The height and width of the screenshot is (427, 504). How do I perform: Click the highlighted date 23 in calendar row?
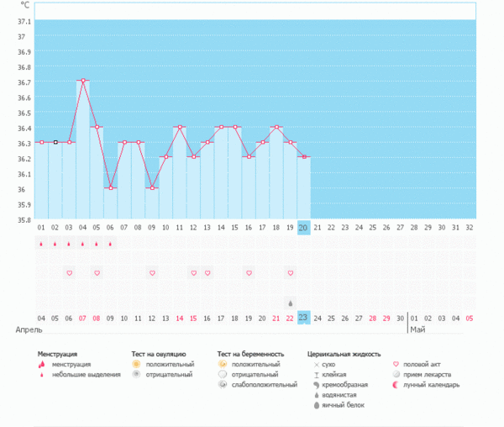(304, 318)
